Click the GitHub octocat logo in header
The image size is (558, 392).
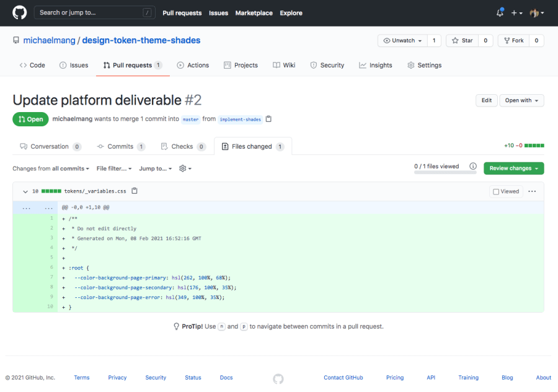20,13
